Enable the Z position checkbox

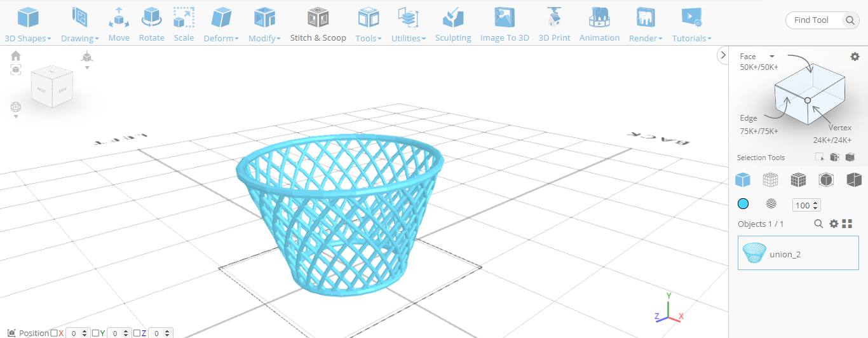coord(137,333)
